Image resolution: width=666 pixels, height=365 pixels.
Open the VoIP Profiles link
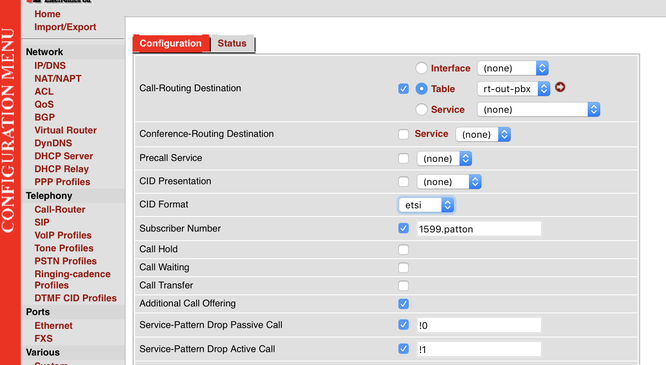point(63,235)
